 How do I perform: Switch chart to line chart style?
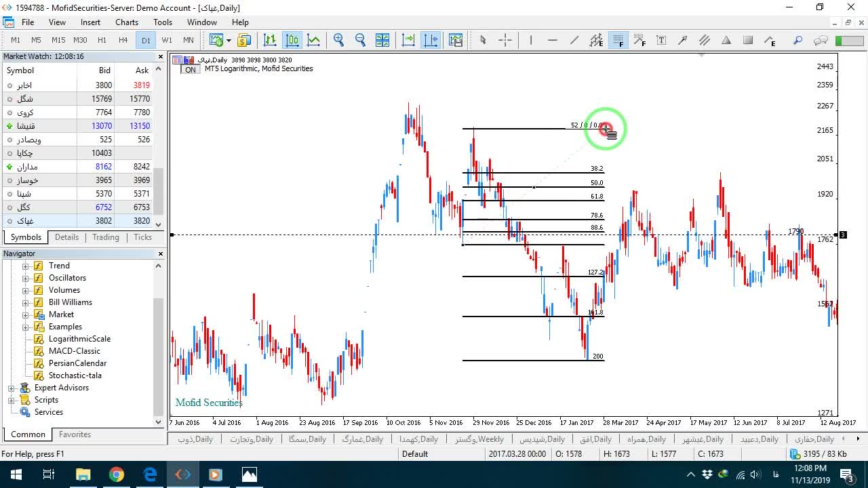[x=313, y=40]
